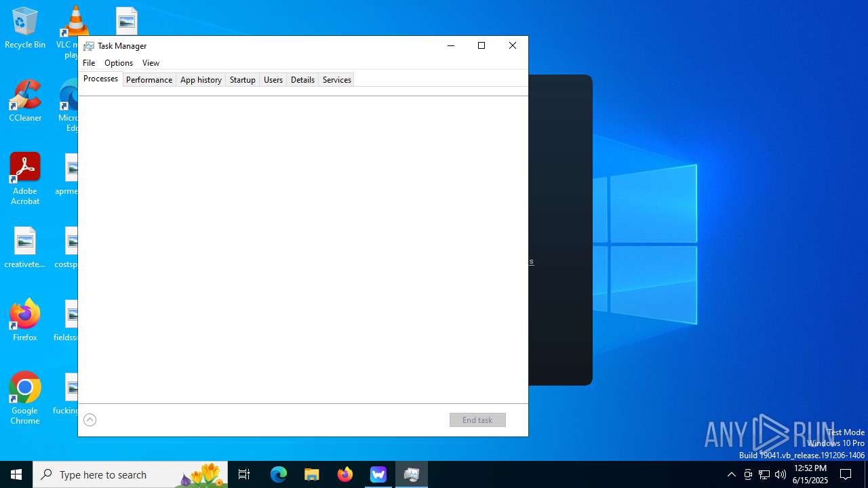Collapse Task Manager with the fewer details arrow
Image resolution: width=868 pixels, height=488 pixels.
pos(90,420)
